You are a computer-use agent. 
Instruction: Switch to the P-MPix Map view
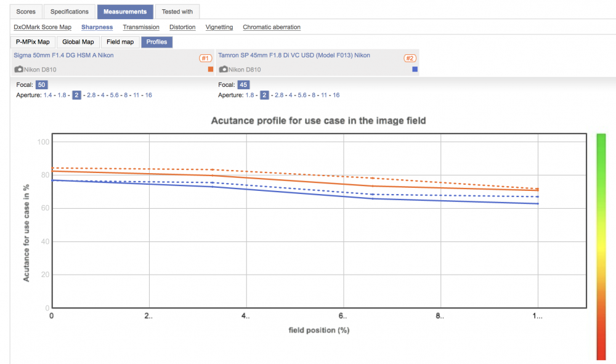pyautogui.click(x=33, y=42)
